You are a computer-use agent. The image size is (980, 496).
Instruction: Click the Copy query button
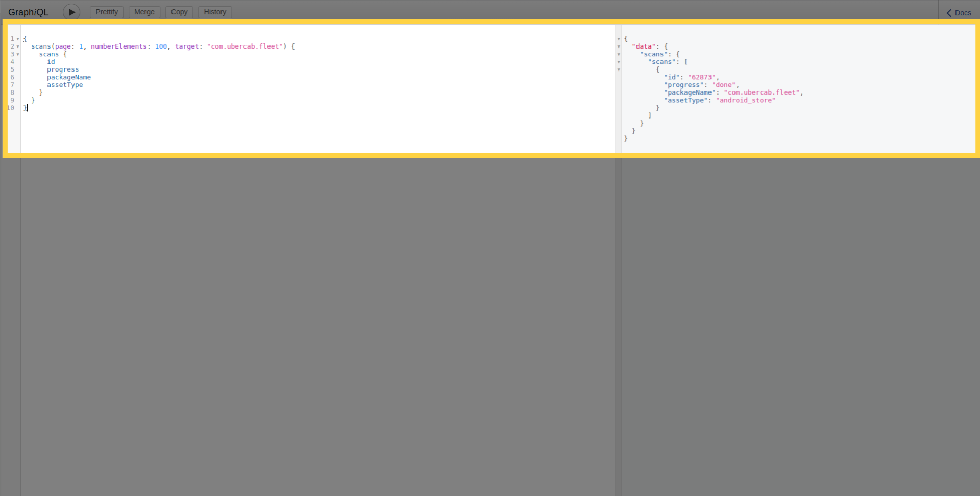pos(179,12)
